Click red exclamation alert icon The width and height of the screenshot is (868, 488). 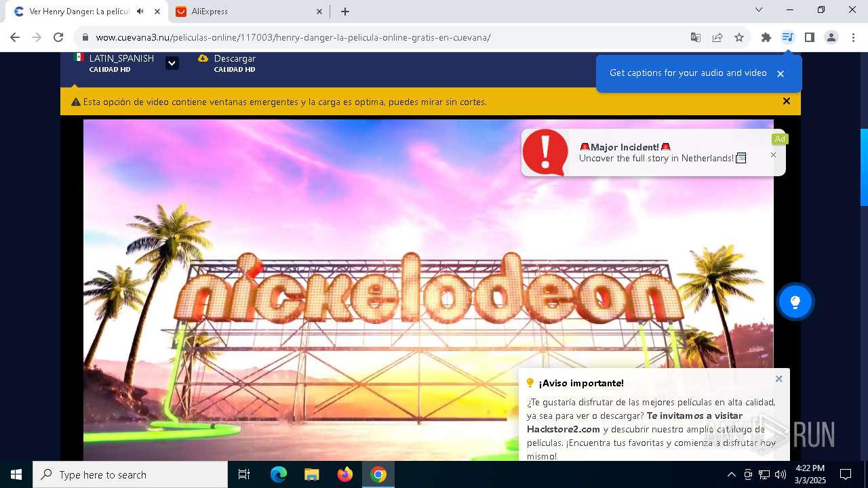coord(546,152)
